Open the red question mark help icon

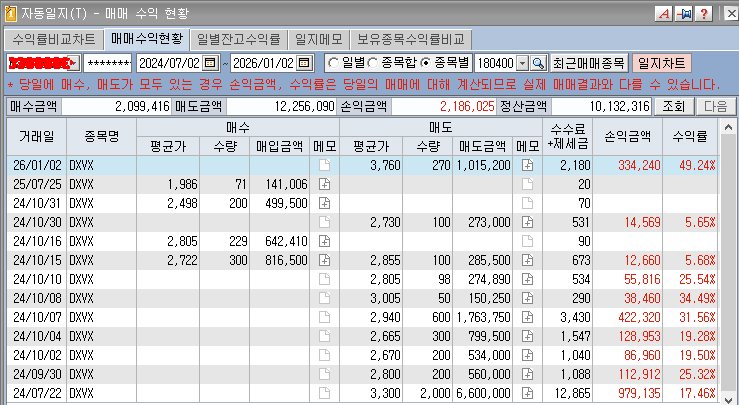click(703, 14)
